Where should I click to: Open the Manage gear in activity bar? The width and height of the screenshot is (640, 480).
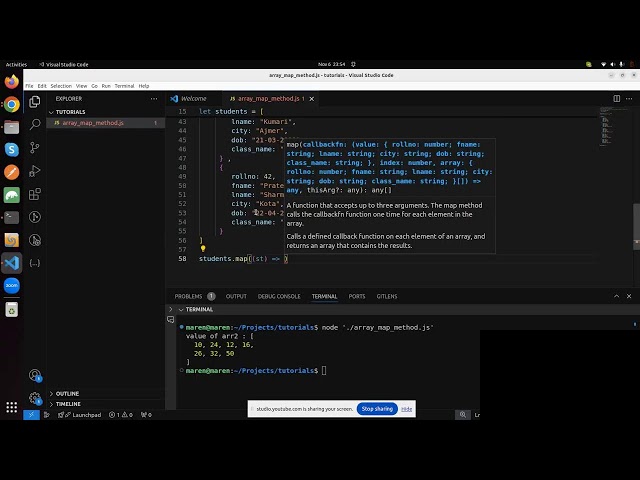point(35,398)
